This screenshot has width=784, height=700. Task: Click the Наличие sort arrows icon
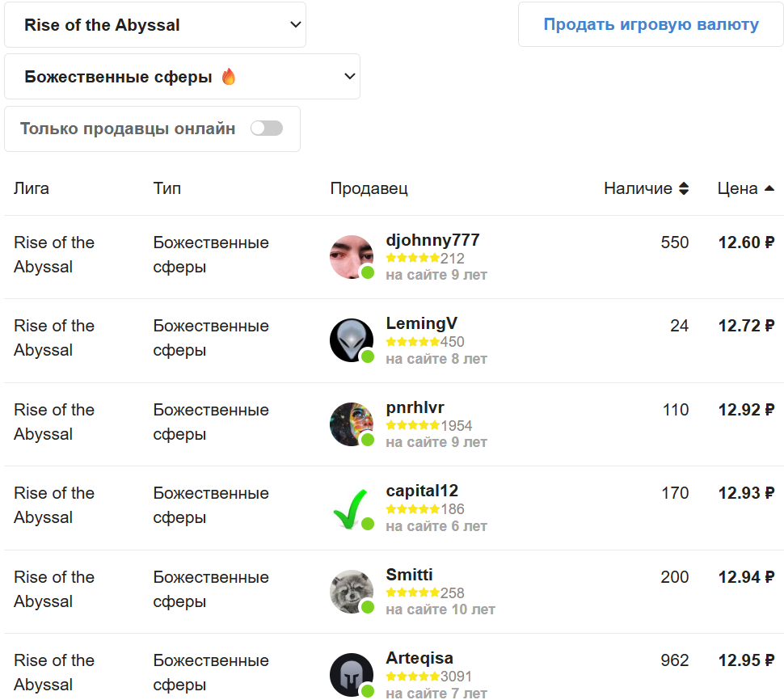point(684,189)
